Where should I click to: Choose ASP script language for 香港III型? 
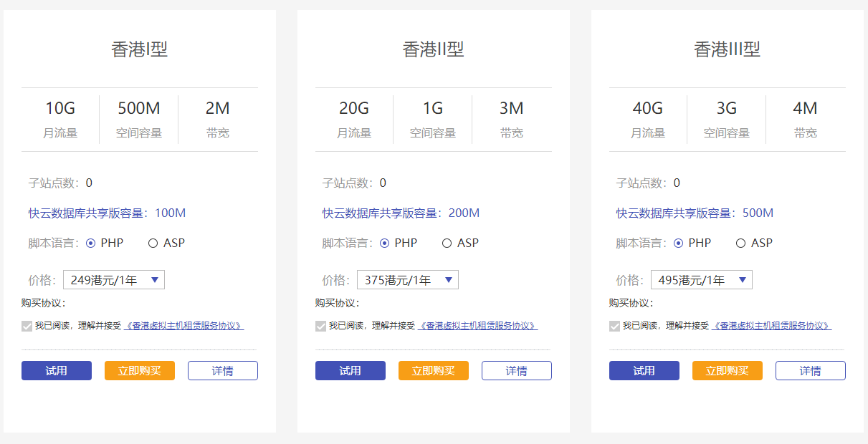(740, 243)
